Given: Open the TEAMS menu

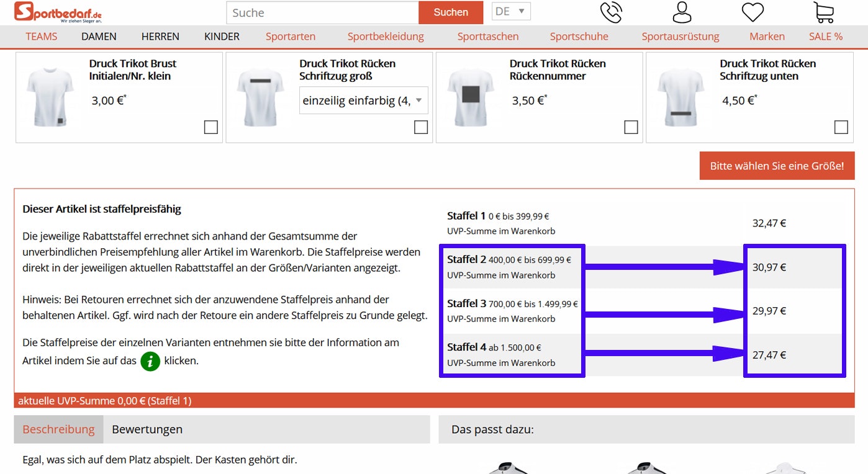Looking at the screenshot, I should [x=41, y=36].
